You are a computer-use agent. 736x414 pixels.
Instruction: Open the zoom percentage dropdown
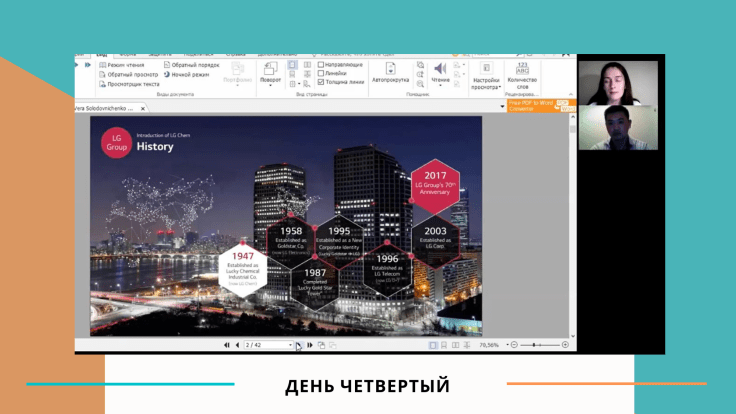pos(504,345)
